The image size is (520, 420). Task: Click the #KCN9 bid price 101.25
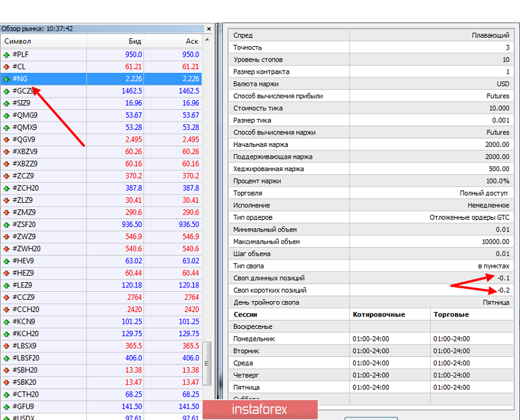tap(132, 322)
